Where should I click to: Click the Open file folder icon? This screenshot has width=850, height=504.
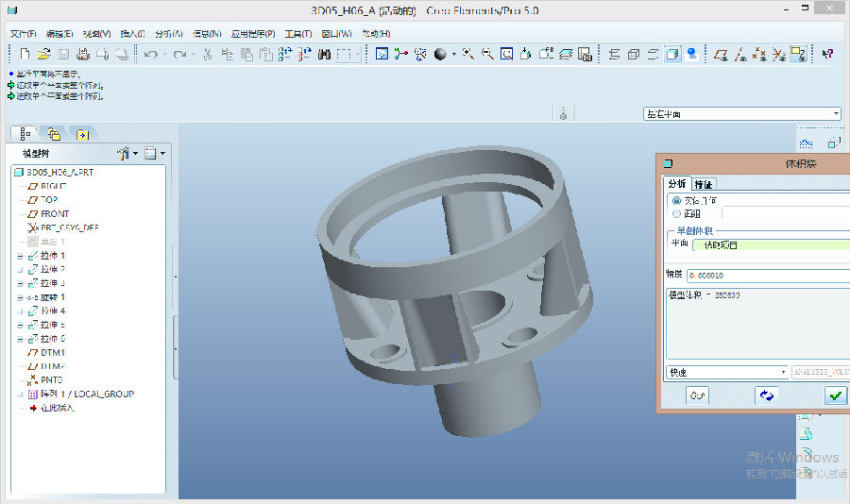(x=43, y=55)
